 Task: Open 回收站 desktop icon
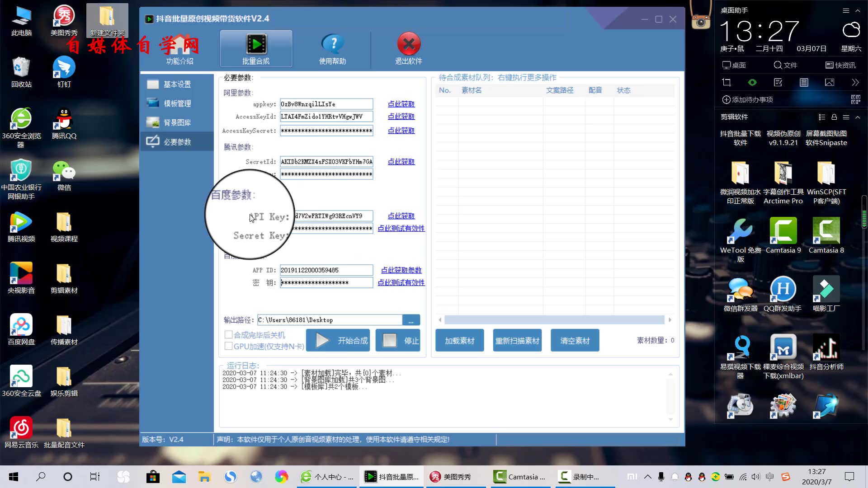pyautogui.click(x=21, y=72)
